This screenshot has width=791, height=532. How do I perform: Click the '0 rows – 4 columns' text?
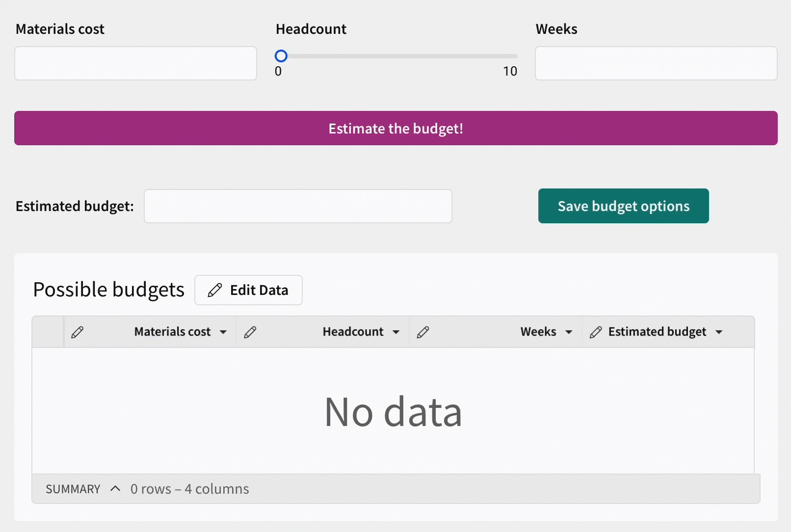point(190,489)
